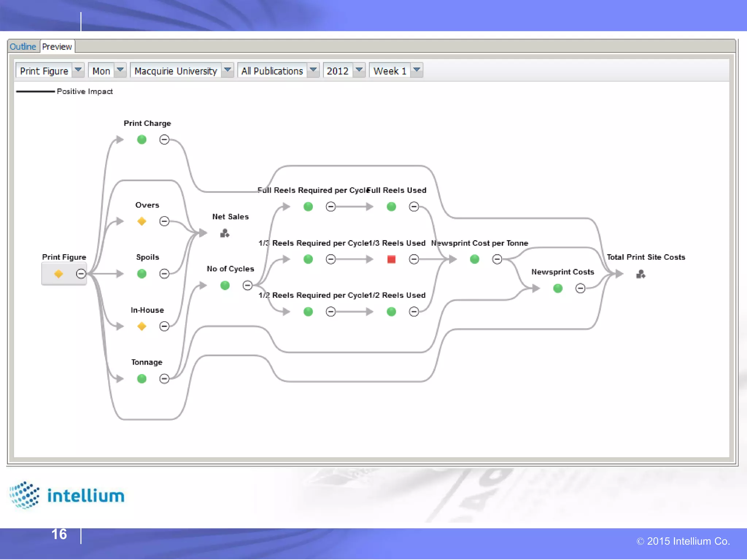
Task: Click the green Newsprint Costs indicator
Action: [x=558, y=288]
